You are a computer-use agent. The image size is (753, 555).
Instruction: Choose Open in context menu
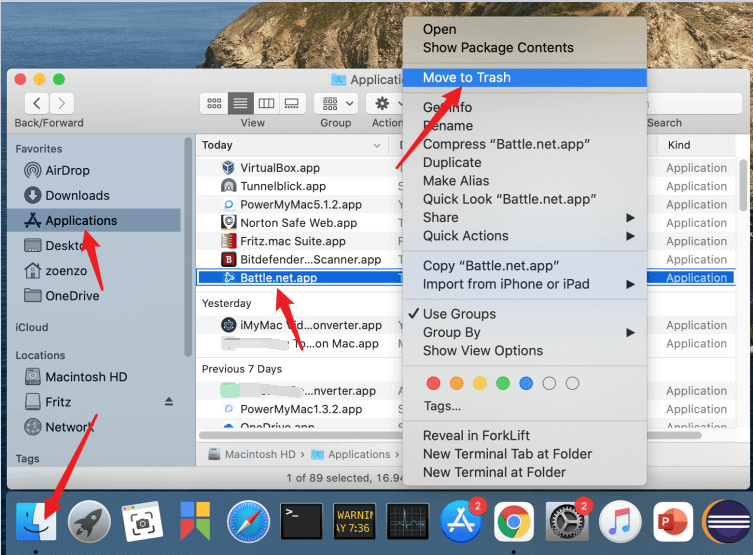coord(524,29)
